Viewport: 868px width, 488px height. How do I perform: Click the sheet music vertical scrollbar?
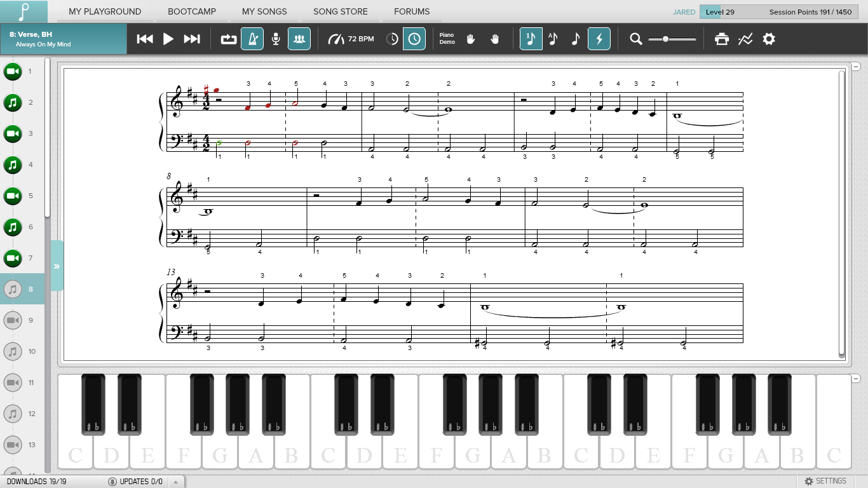coord(843,213)
